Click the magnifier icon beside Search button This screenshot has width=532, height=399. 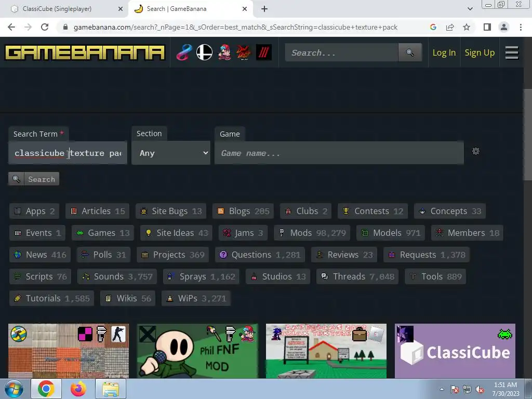[16, 179]
